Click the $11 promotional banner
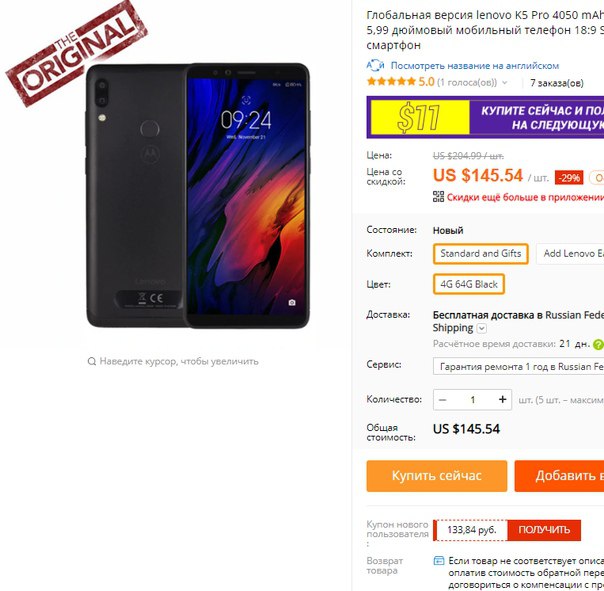This screenshot has height=591, width=604. coord(485,117)
